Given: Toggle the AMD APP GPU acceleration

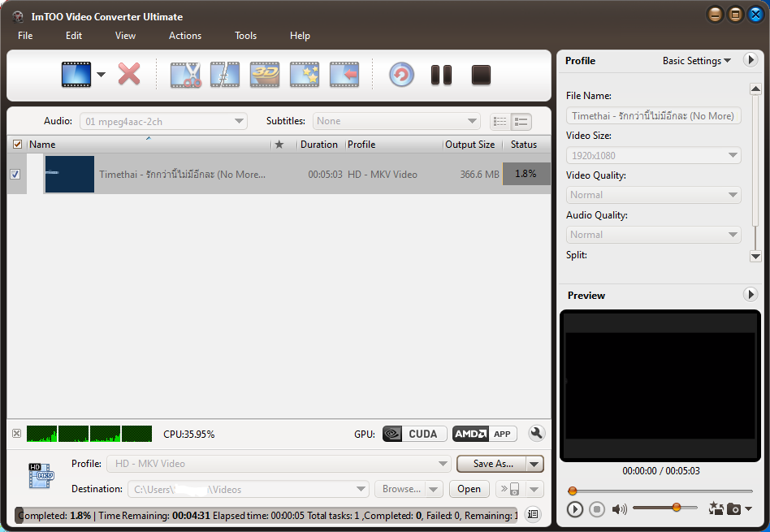Looking at the screenshot, I should [484, 434].
